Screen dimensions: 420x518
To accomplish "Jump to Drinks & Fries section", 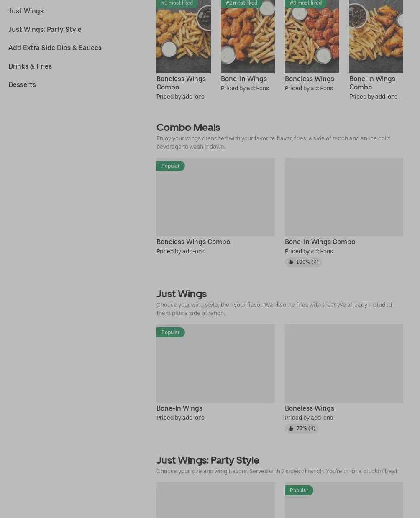I will (30, 66).
